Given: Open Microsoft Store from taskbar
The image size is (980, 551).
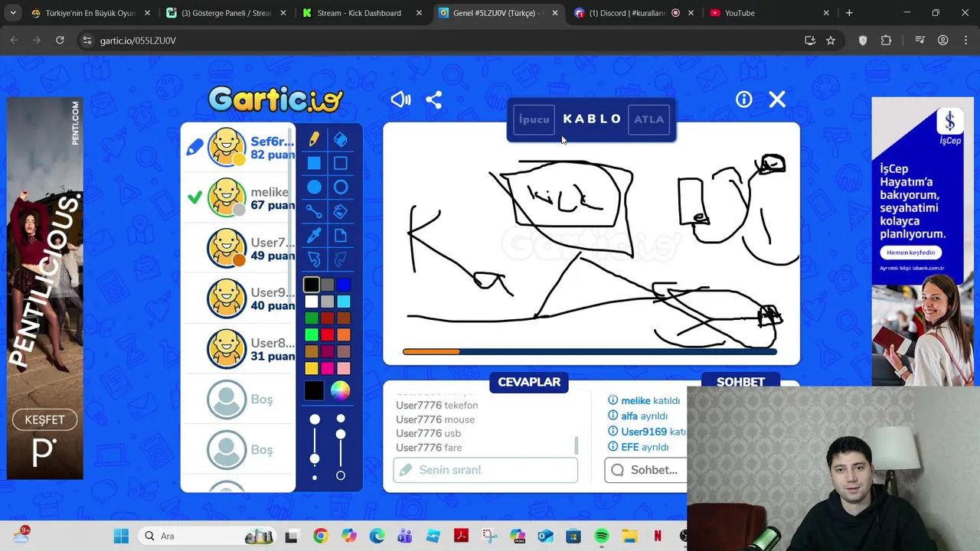Looking at the screenshot, I should pyautogui.click(x=573, y=536).
